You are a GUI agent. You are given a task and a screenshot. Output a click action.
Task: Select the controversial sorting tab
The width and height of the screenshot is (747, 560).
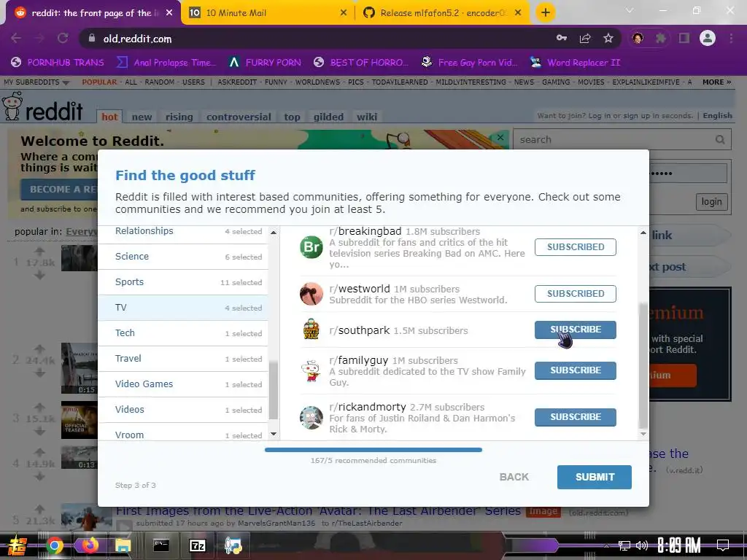(x=239, y=117)
